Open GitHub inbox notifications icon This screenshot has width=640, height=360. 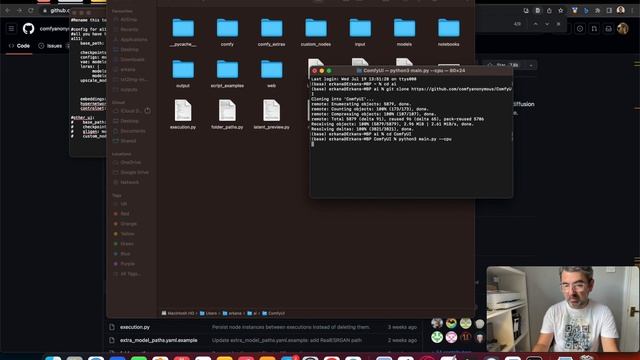tap(609, 29)
